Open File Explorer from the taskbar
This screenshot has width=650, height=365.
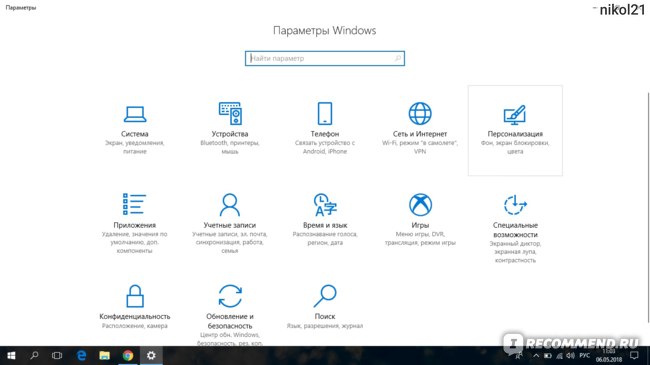pyautogui.click(x=104, y=355)
